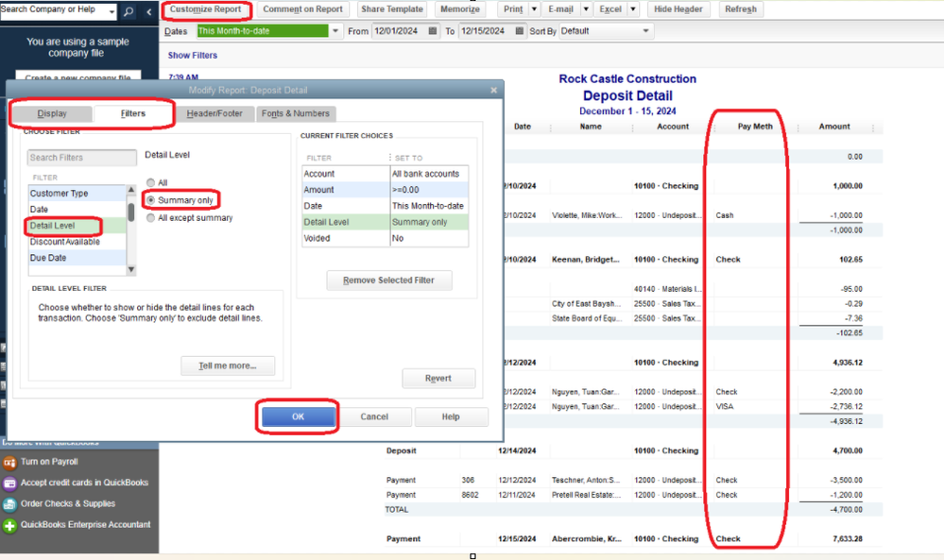Click the Hide Header button
The height and width of the screenshot is (560, 944).
[x=678, y=9]
